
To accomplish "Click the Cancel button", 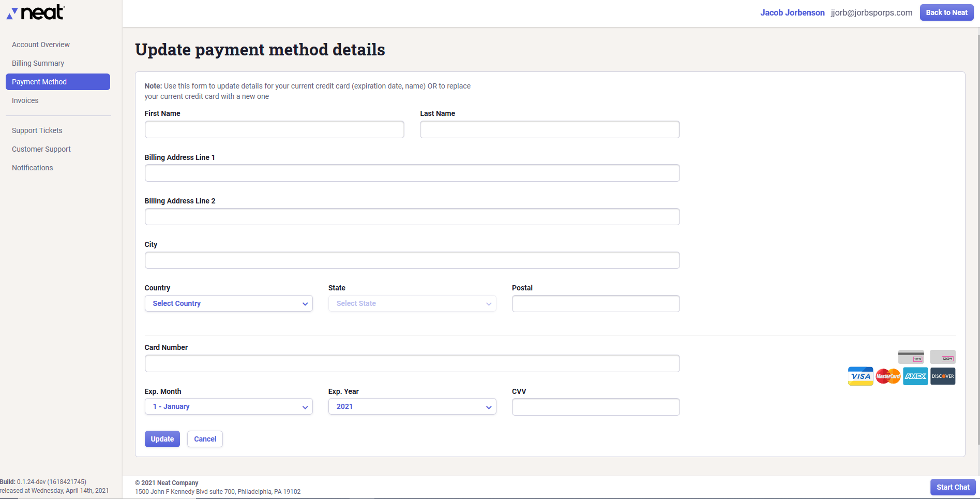I will point(205,439).
